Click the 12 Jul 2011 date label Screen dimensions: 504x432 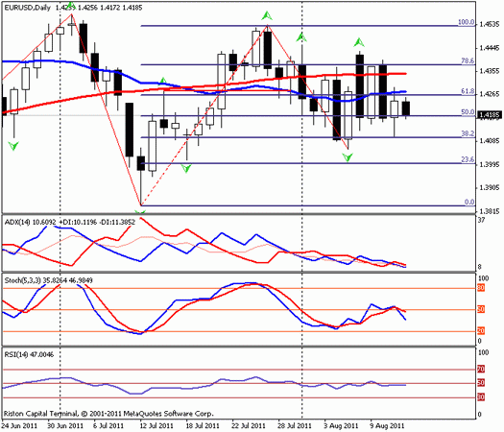click(x=156, y=426)
